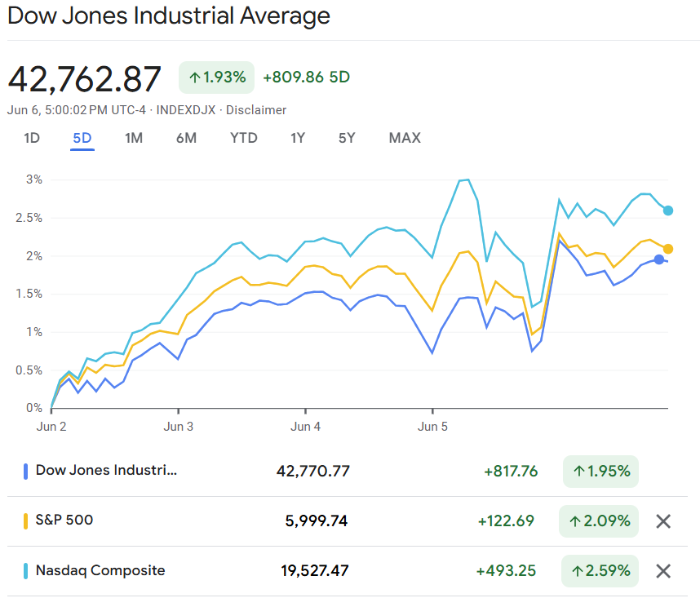700x598 pixels.
Task: Click the 0.5% y-axis label
Action: [29, 370]
